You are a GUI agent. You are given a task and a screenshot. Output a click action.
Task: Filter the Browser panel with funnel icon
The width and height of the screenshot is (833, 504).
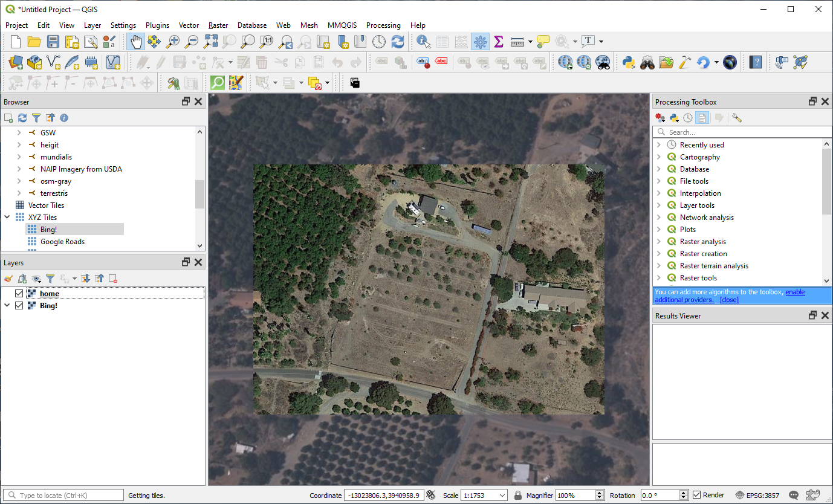tap(36, 118)
